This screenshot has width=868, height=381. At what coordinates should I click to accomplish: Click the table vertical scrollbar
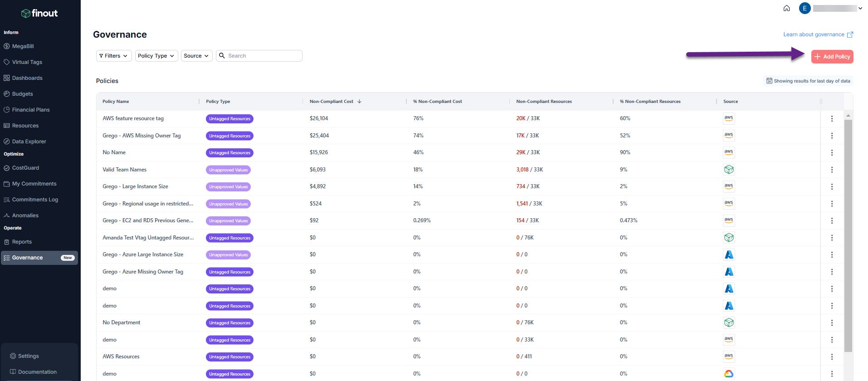pyautogui.click(x=848, y=236)
